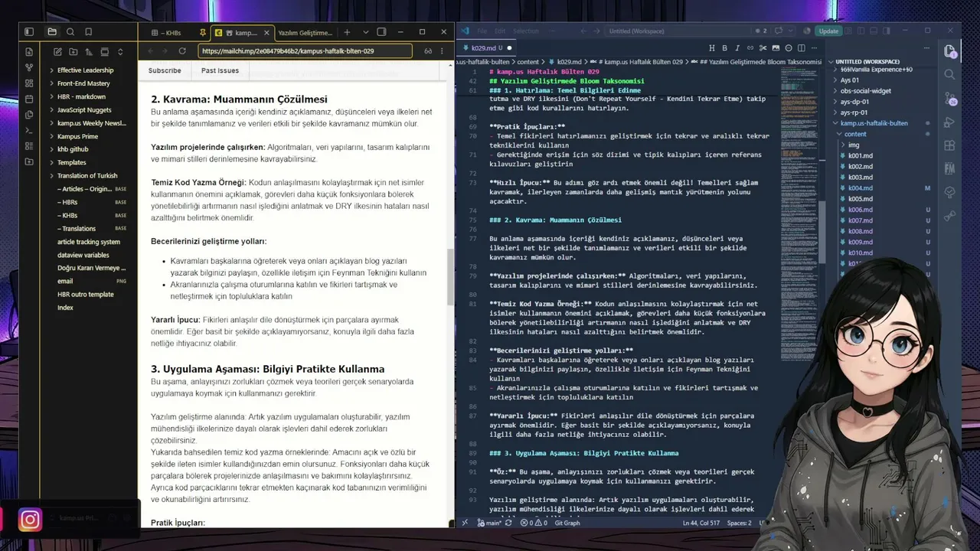Switch to Yazılım Geliştirme tab in Obsidian
This screenshot has width=980, height=551.
click(305, 33)
